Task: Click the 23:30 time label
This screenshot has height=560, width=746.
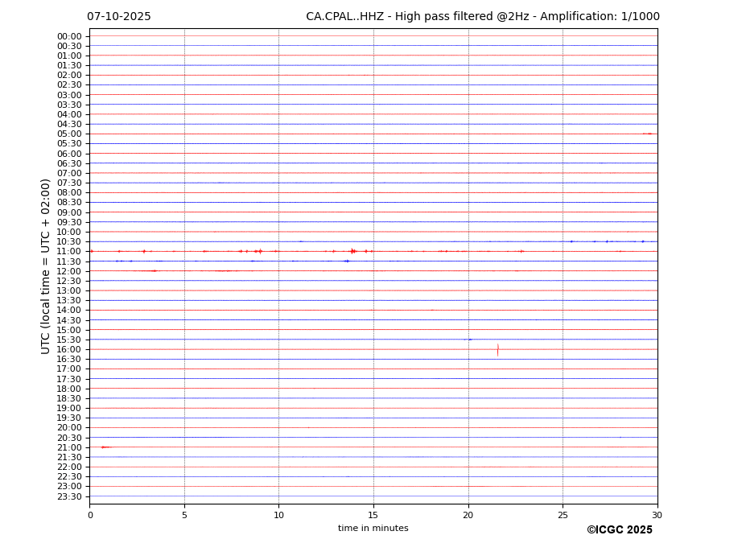Action: pos(69,496)
